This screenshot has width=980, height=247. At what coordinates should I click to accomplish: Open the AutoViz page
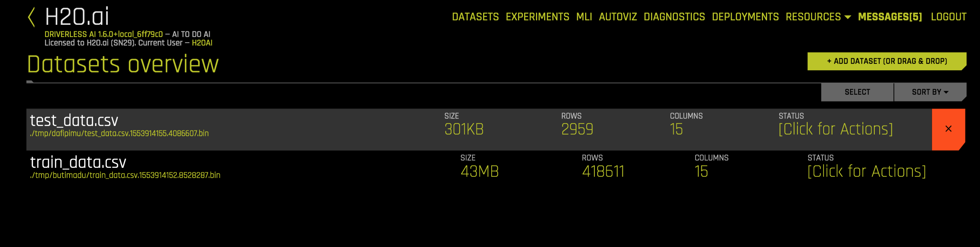(618, 17)
